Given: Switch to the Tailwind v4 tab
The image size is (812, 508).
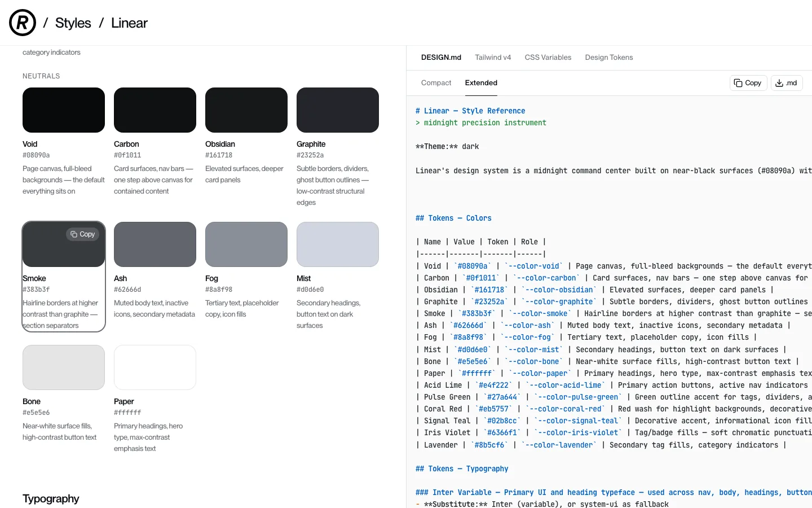Looking at the screenshot, I should pyautogui.click(x=493, y=58).
